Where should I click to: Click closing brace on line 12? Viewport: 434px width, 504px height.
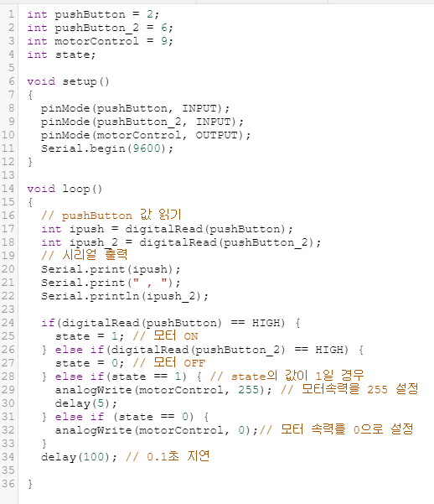coord(30,162)
